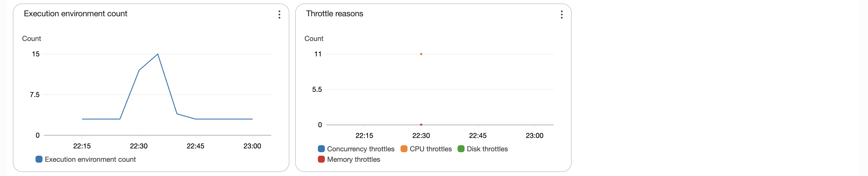The image size is (868, 176).
Task: Click the Execution environment count heading at top
Action: 75,13
